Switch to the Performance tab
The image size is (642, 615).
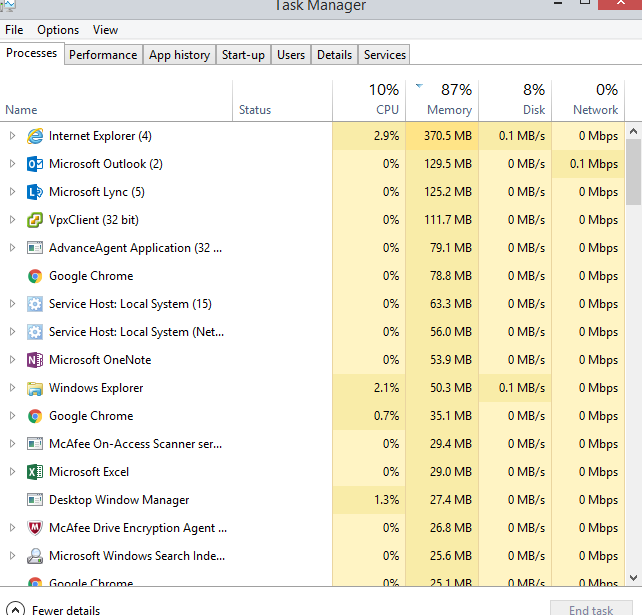(103, 55)
